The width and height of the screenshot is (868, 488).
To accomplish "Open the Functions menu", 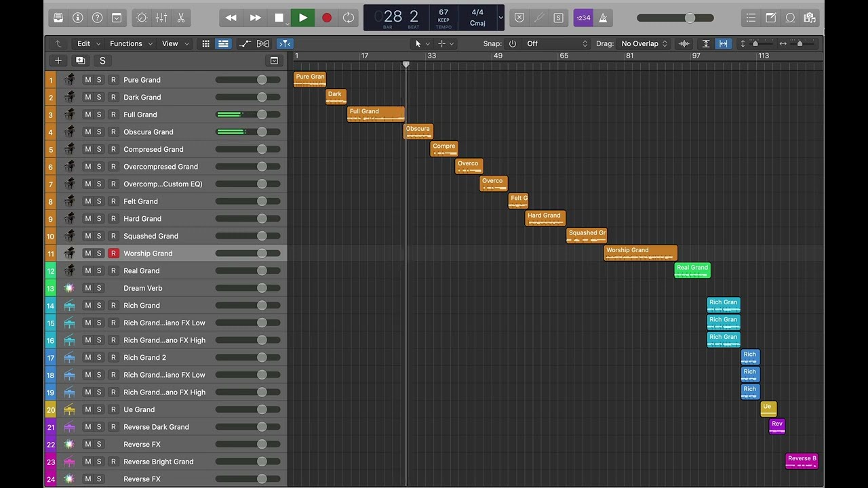I will click(130, 43).
